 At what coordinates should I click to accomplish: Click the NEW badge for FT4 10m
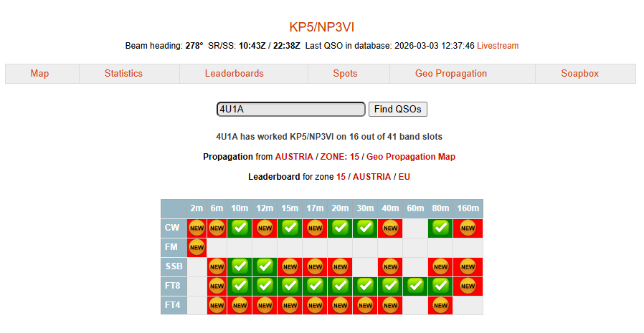coord(240,305)
